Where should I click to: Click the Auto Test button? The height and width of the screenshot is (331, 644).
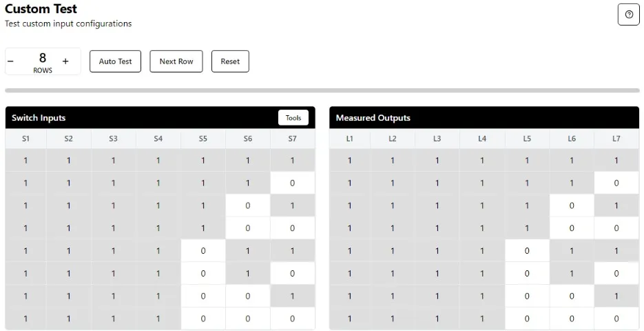(115, 61)
